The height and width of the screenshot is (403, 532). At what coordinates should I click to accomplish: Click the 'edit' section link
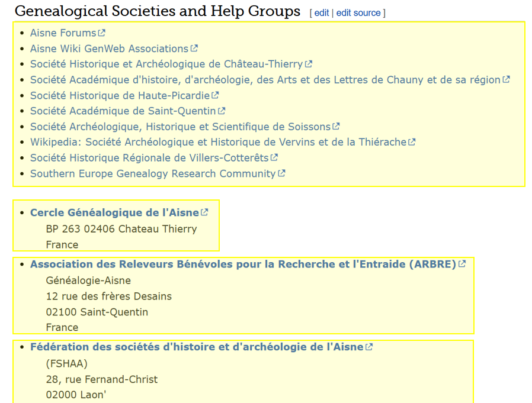coord(322,13)
